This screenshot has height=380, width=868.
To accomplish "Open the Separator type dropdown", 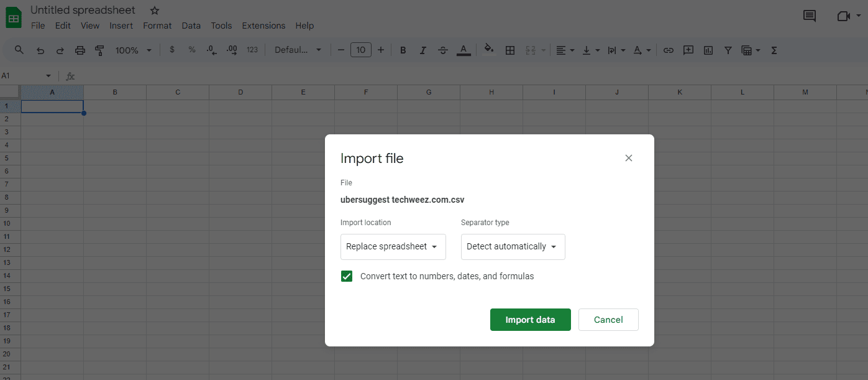I will 513,247.
